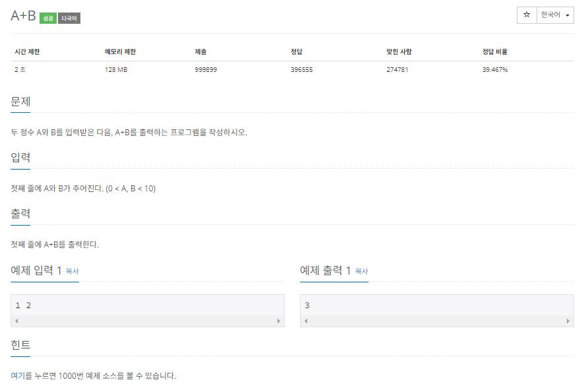588x386 pixels.
Task: Click the 정답 비율 column header
Action: coord(495,52)
